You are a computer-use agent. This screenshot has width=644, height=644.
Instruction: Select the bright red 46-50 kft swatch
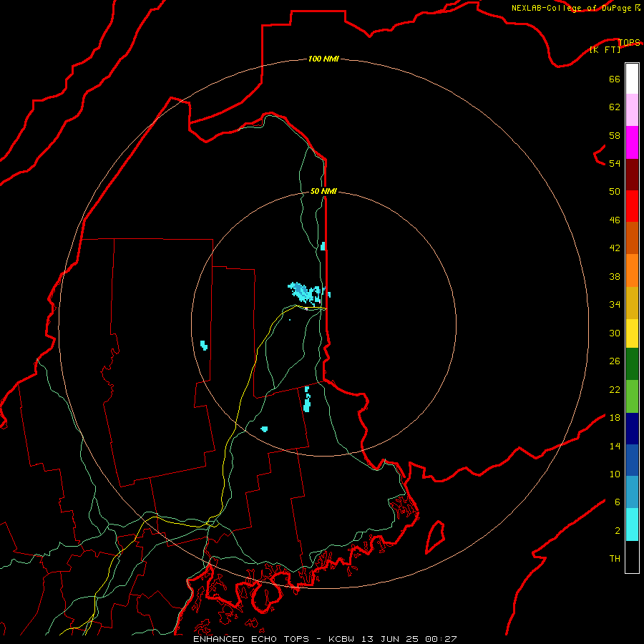[632, 206]
